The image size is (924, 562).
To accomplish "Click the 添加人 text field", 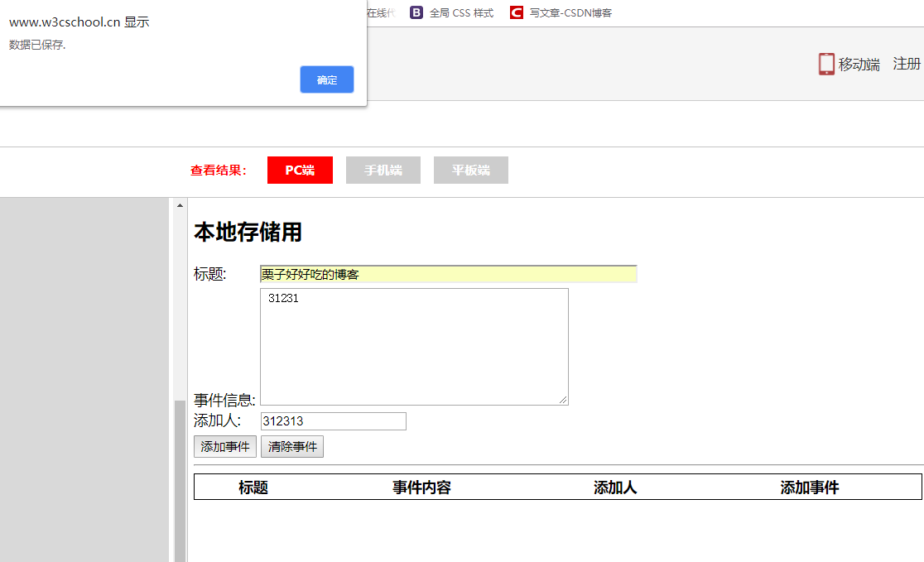I will 333,421.
